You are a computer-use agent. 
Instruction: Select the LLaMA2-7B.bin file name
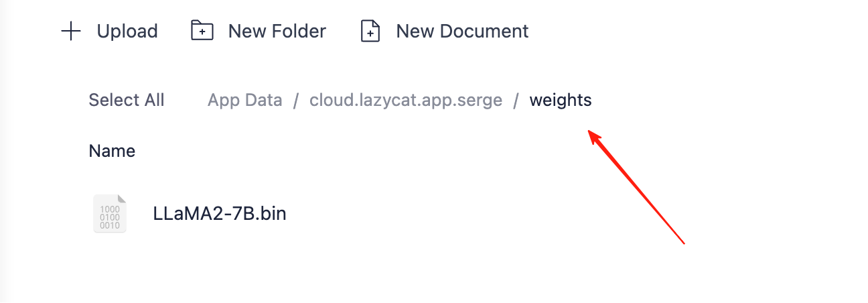[220, 214]
